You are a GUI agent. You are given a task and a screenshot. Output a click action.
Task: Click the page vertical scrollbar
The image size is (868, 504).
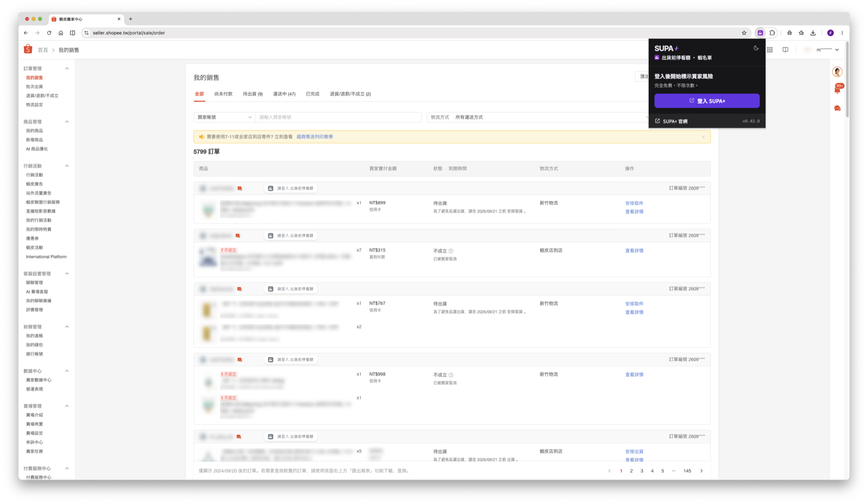pos(847,79)
